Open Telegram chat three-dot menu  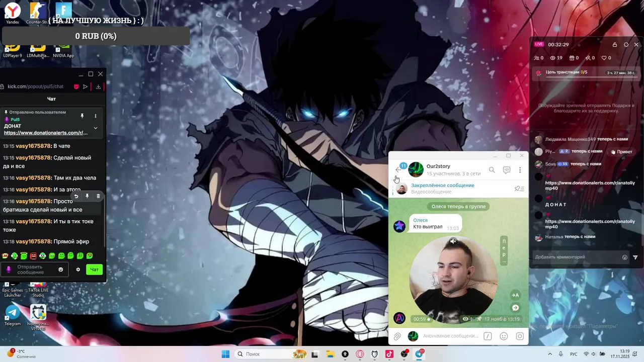(x=520, y=170)
